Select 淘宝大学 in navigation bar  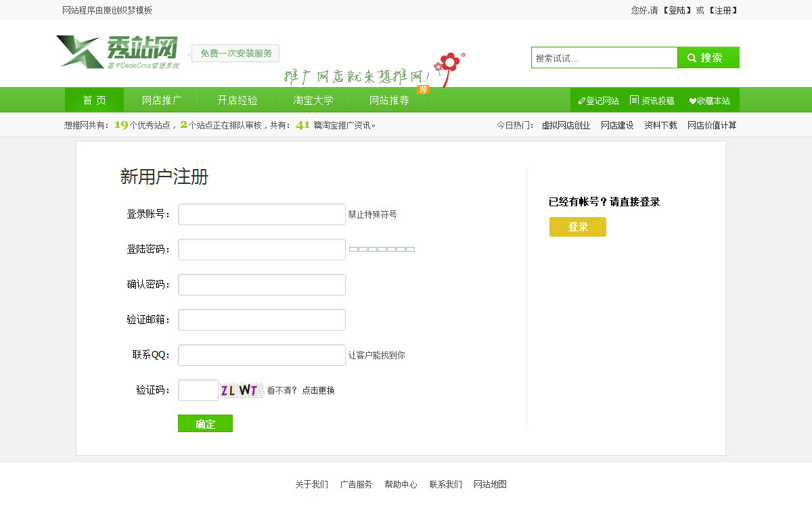tap(313, 100)
